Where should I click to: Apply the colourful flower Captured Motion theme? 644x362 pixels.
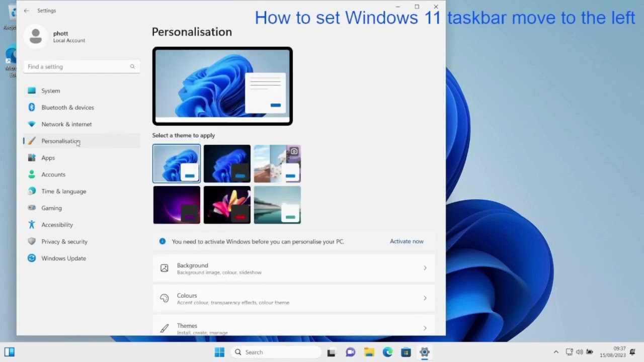tap(227, 205)
